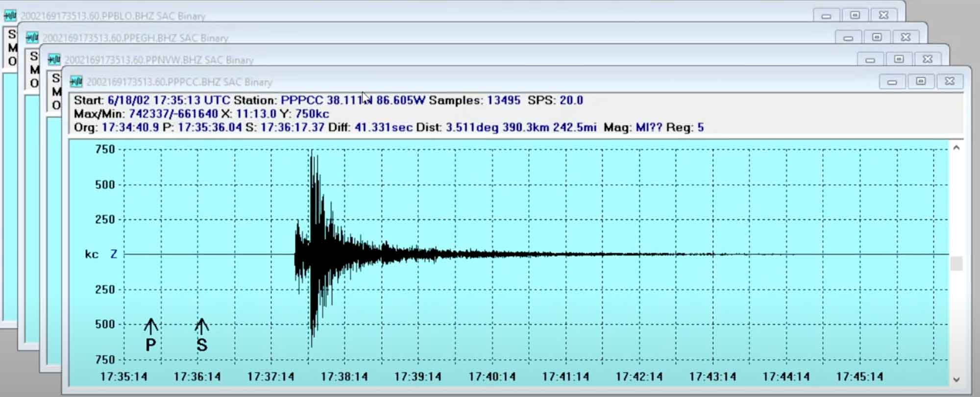The height and width of the screenshot is (397, 980).
Task: Click the Reg value 5
Action: tap(701, 127)
